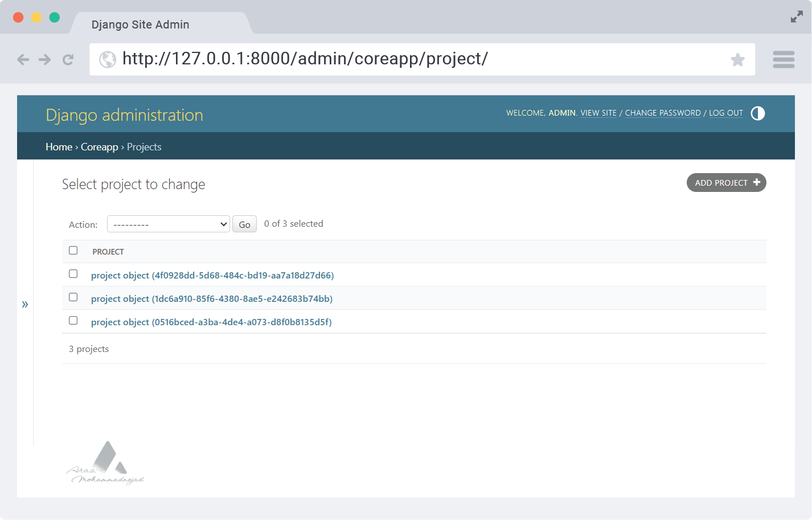Click the green maximize window button
This screenshot has height=520, width=812.
(x=55, y=17)
